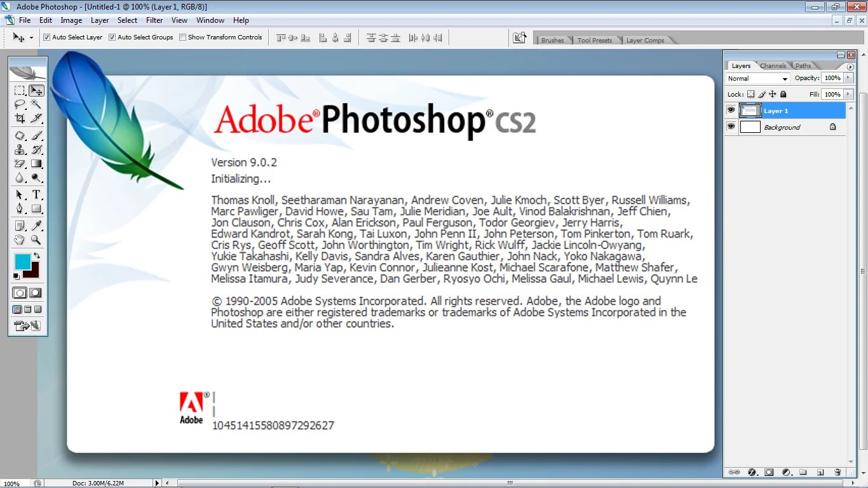The image size is (868, 488).
Task: Hide the Background layer via eye icon
Action: tap(731, 127)
